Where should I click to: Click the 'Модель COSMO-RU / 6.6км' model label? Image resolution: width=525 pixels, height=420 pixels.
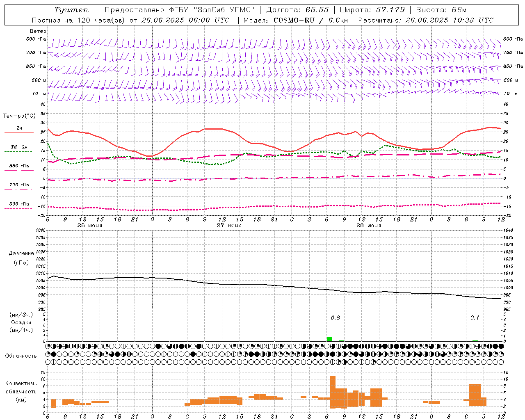296,20
